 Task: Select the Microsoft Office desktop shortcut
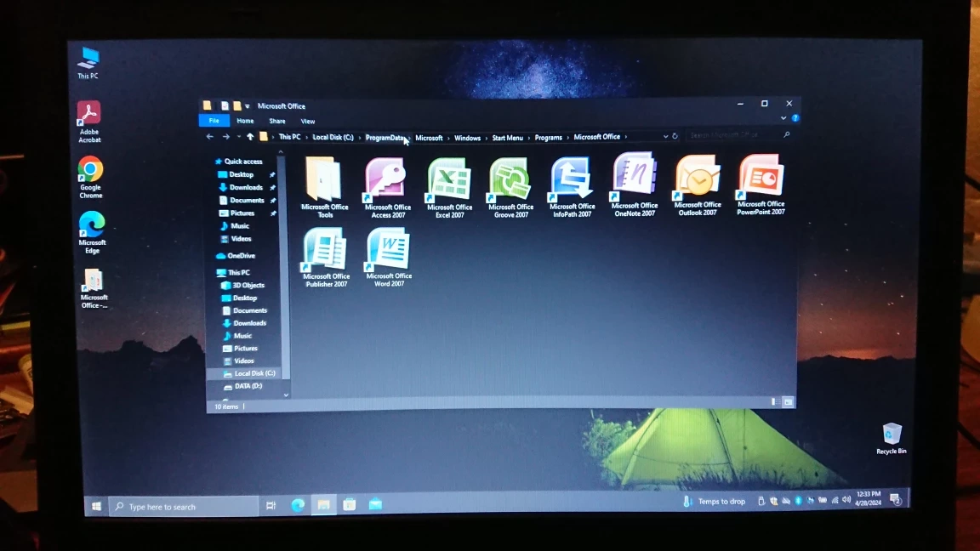point(94,288)
